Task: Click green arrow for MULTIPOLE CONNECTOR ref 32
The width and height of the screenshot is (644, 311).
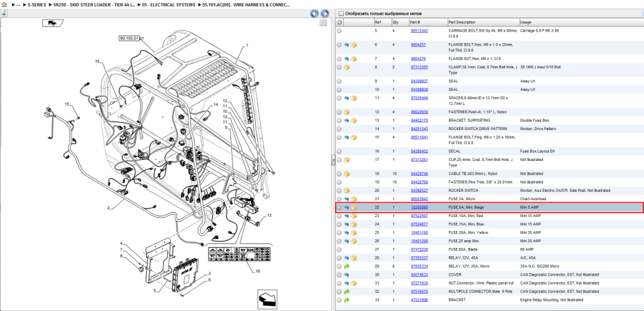Action: click(346, 292)
